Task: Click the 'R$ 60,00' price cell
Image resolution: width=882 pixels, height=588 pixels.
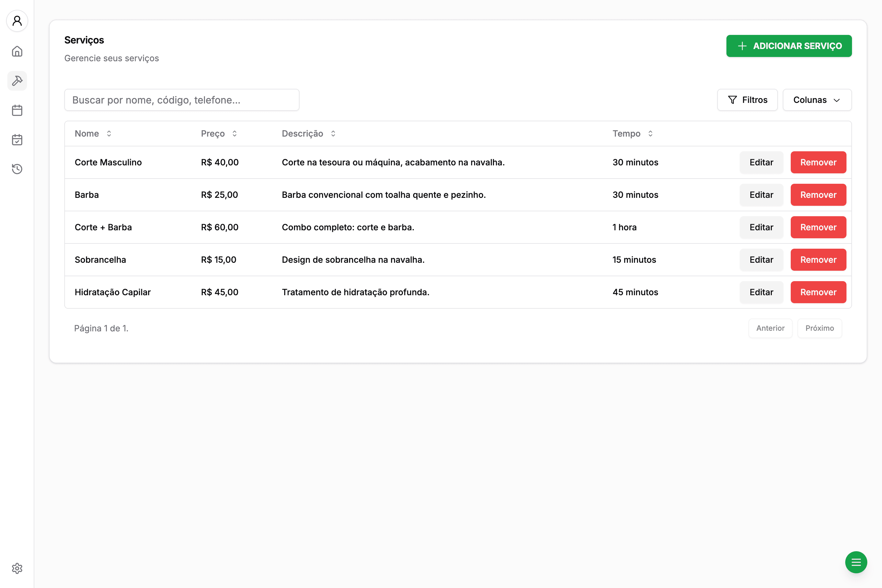Action: pyautogui.click(x=220, y=227)
